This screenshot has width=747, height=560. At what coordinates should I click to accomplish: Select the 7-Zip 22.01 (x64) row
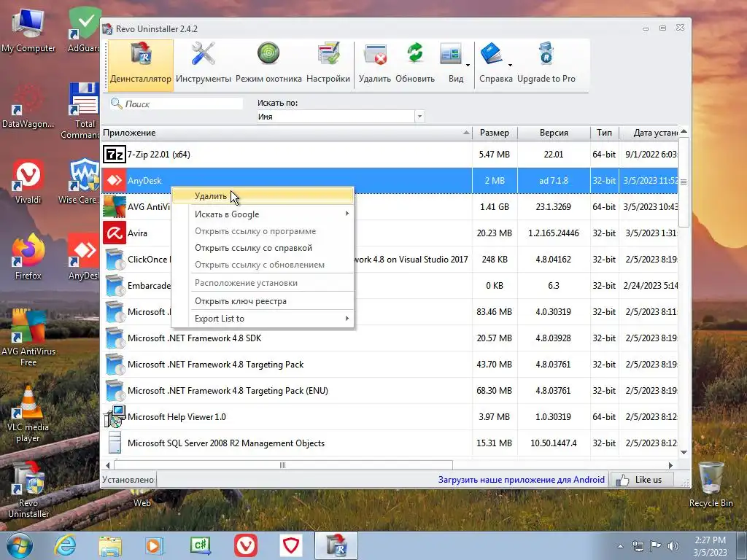[x=390, y=155]
